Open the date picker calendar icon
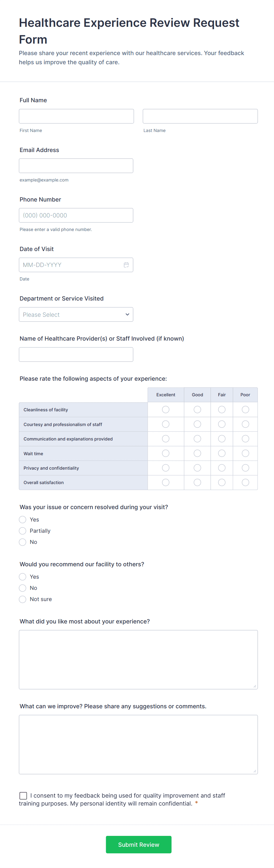This screenshot has width=274, height=868. coord(126,265)
